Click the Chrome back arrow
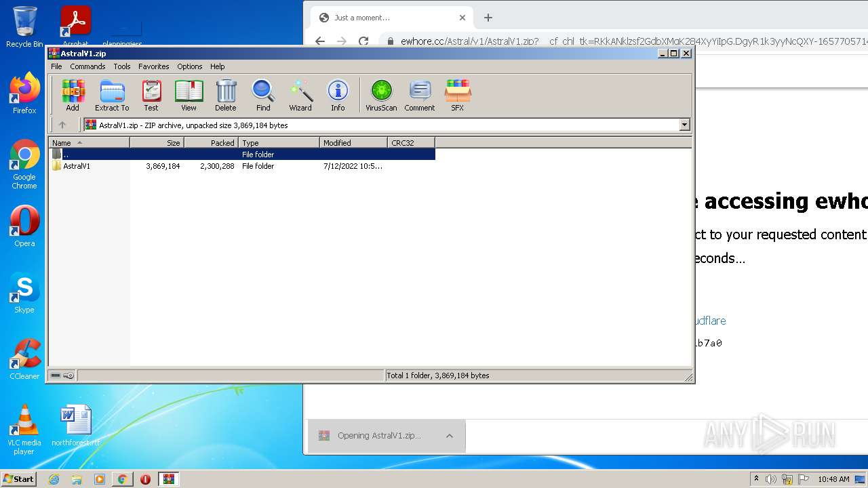Screen dimensions: 868x488 click(320, 41)
